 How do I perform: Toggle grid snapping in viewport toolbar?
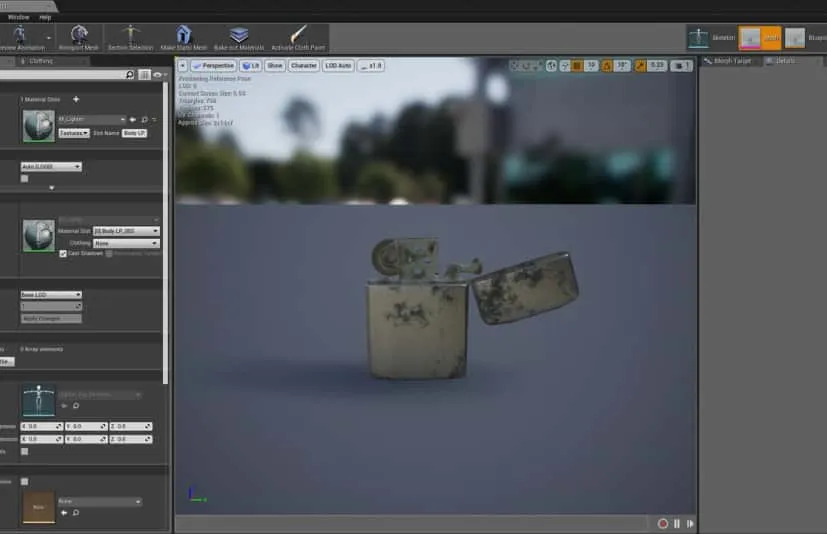577,66
